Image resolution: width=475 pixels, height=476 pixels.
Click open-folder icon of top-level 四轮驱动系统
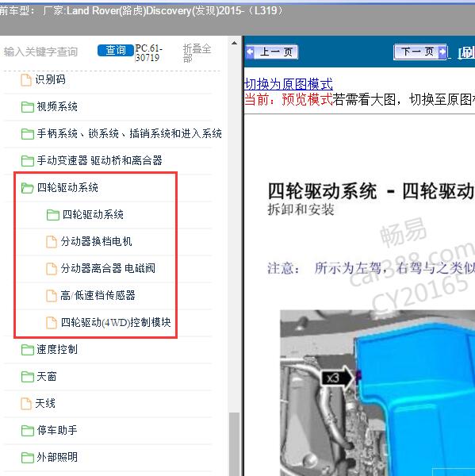point(28,188)
